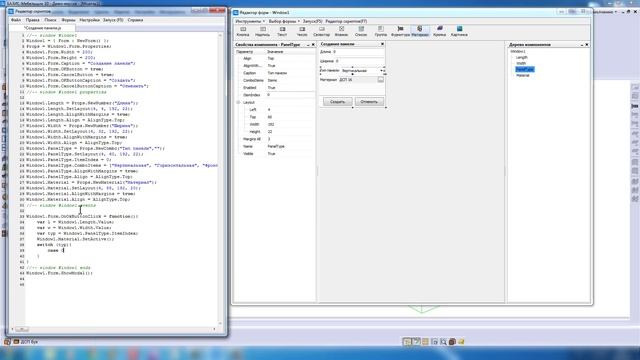Image resolution: width=640 pixels, height=360 pixels.
Task: Close the component tree panel
Action: 587,44
